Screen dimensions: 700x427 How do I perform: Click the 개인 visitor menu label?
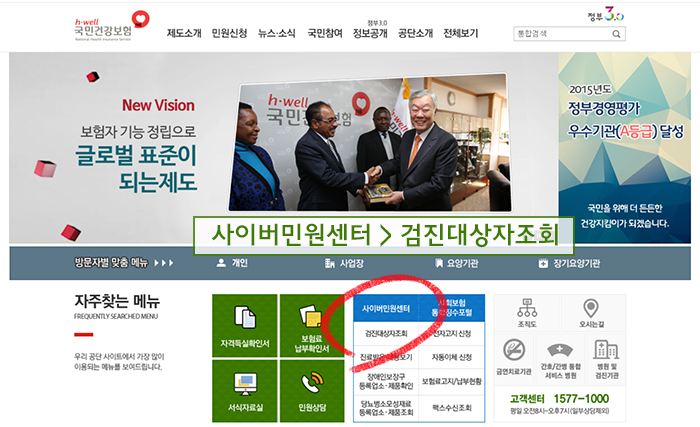tap(240, 263)
